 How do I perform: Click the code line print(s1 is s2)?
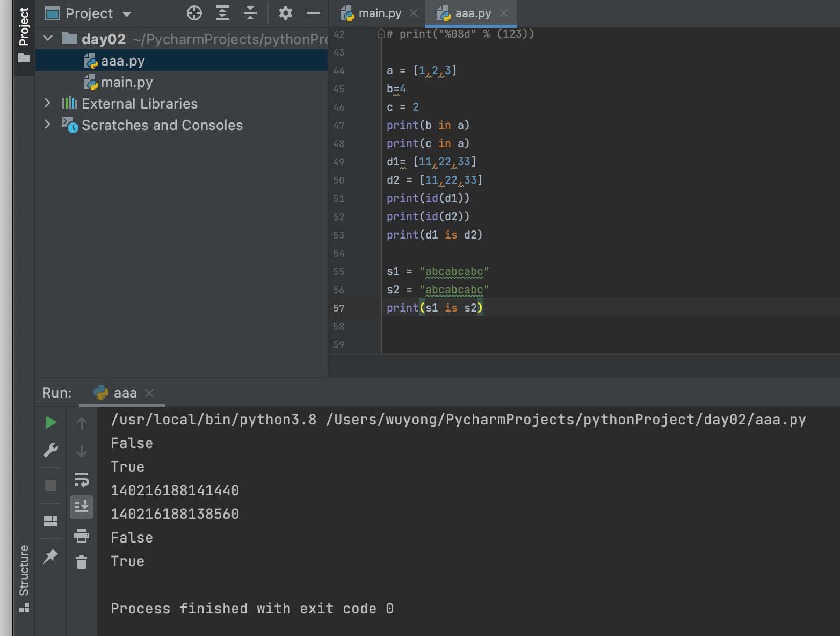click(435, 308)
